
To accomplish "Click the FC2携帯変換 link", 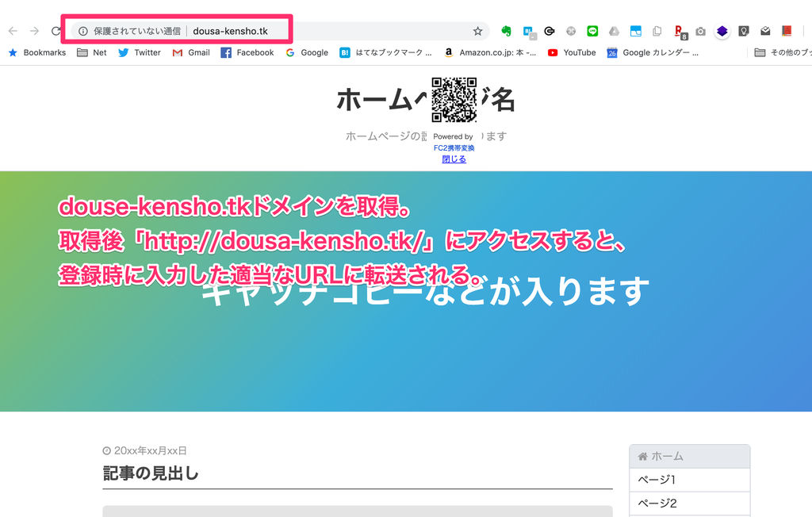I will point(454,147).
